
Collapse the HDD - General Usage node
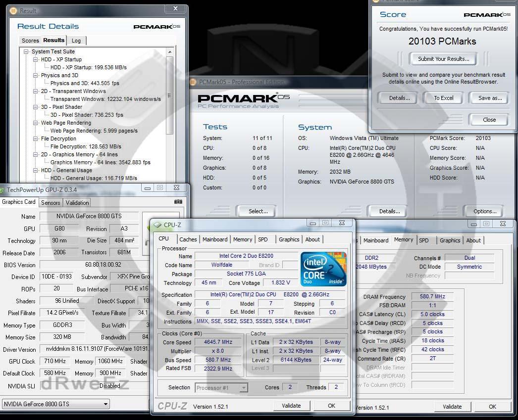point(35,170)
